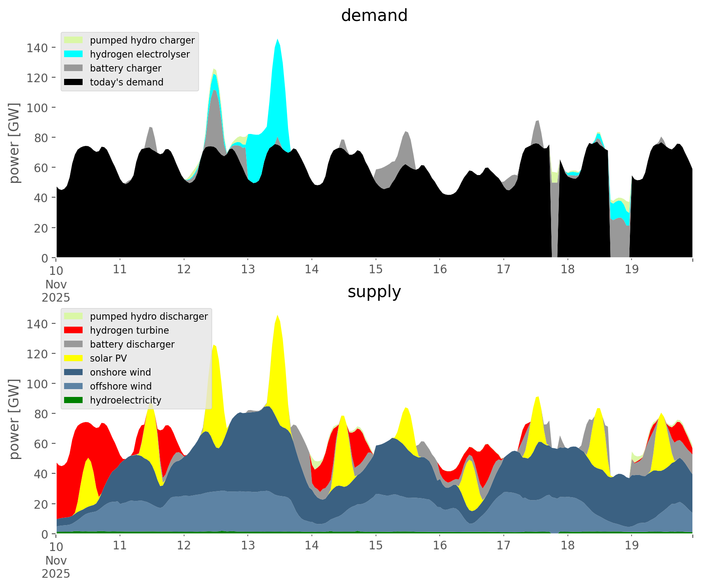
Task: Click the battery charger legend label
Action: [x=125, y=68]
